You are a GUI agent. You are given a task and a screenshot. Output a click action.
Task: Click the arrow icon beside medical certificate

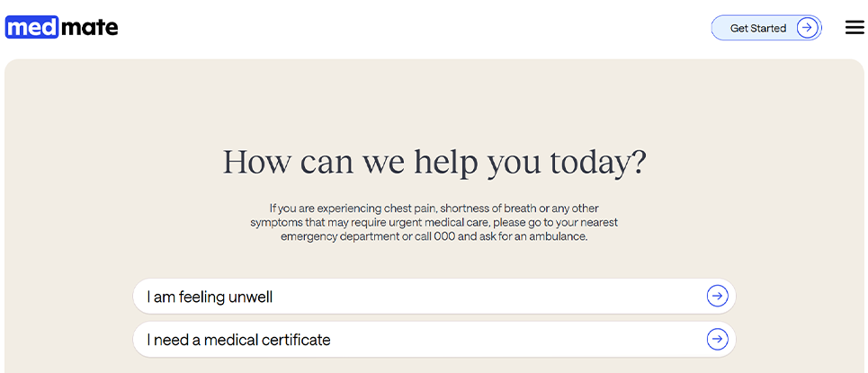tap(717, 339)
